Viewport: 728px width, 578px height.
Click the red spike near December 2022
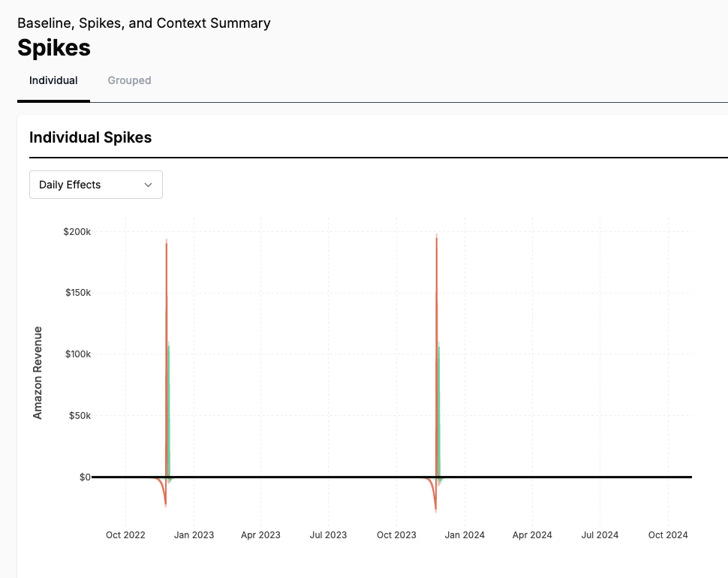(166, 300)
